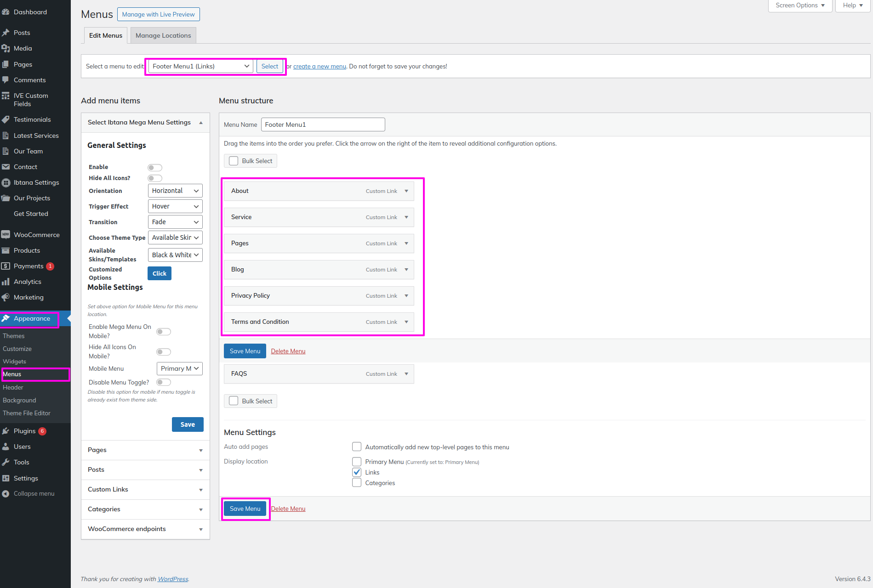The image size is (873, 588).
Task: Toggle the Enable switch in General Settings
Action: click(155, 168)
